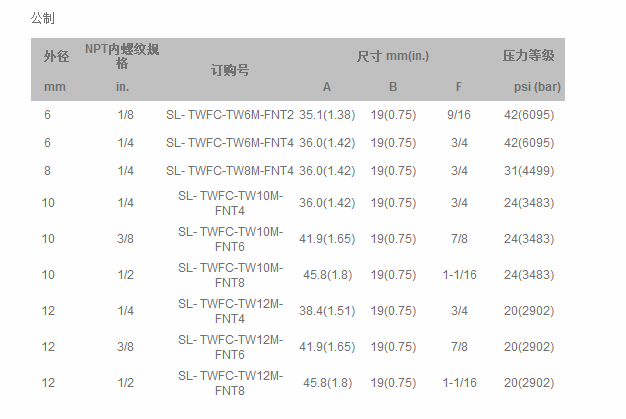Click 1-1/16 in TW10M-FNT8 row
The height and width of the screenshot is (419, 626).
tap(460, 275)
